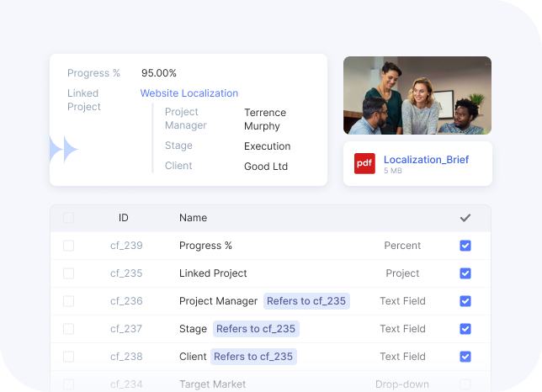The image size is (542, 392).
Task: Click the Name column header
Action: coord(193,218)
